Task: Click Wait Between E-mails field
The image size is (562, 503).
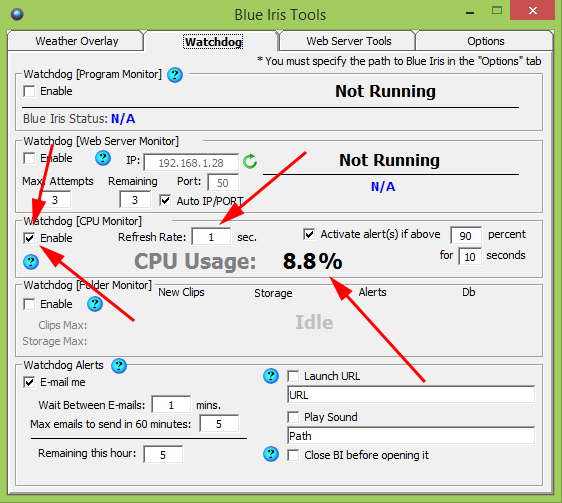Action: coord(171,405)
